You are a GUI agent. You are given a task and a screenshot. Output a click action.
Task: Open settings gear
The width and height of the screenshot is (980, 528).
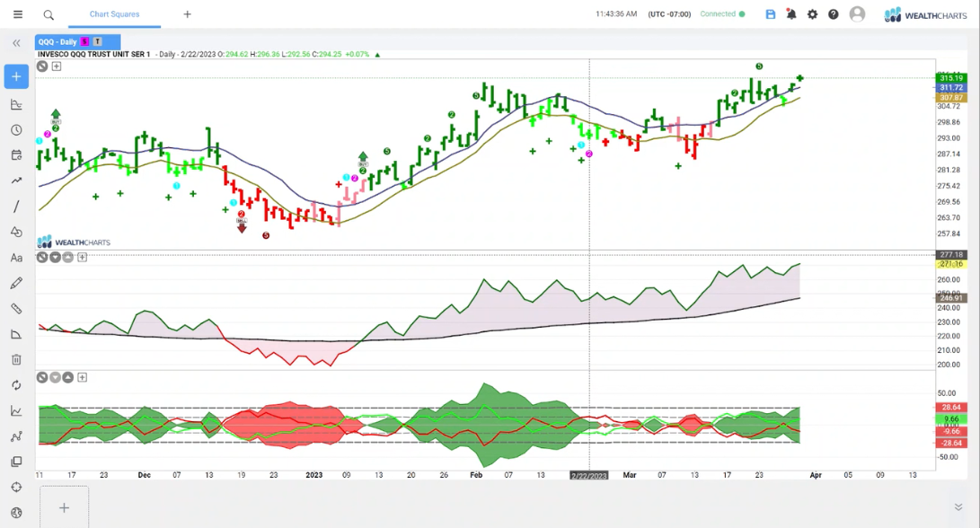click(x=812, y=14)
